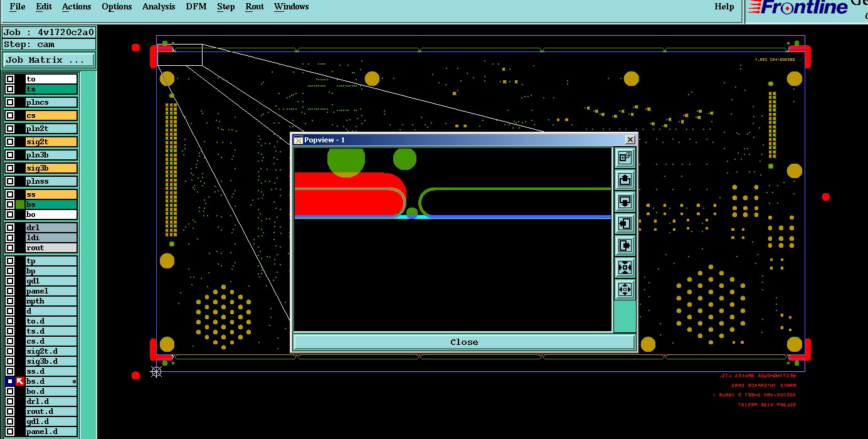This screenshot has height=439, width=868.
Task: Select the ss.d layer name
Action: [x=51, y=371]
